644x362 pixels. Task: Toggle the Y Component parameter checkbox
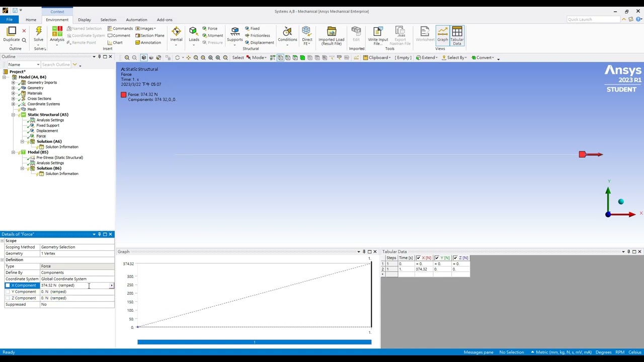tap(8, 292)
